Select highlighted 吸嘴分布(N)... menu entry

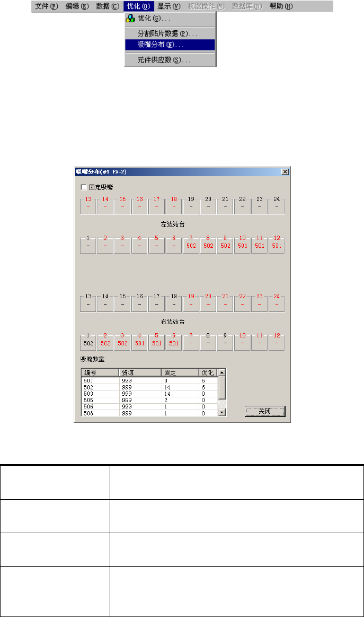170,45
